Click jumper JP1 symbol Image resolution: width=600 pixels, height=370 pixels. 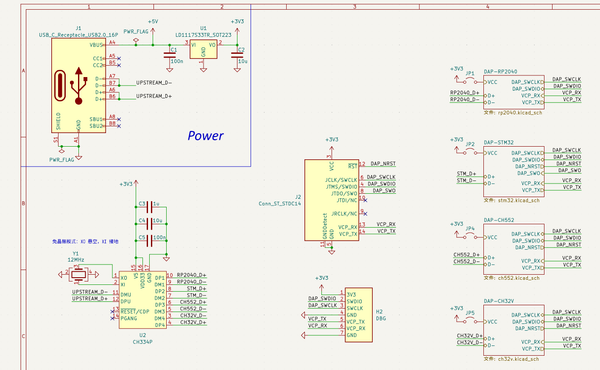[x=470, y=80]
